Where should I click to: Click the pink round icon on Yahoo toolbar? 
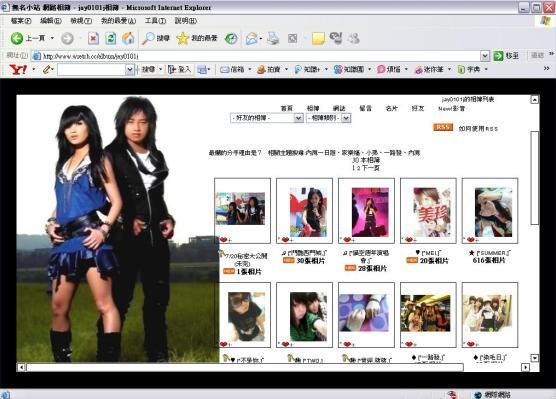[x=381, y=70]
